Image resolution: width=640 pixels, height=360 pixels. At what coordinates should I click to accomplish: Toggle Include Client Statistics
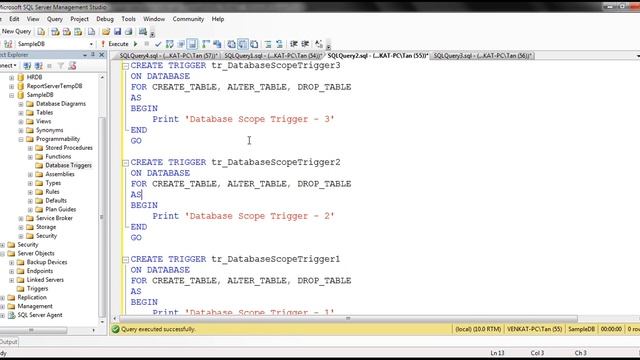tap(217, 44)
